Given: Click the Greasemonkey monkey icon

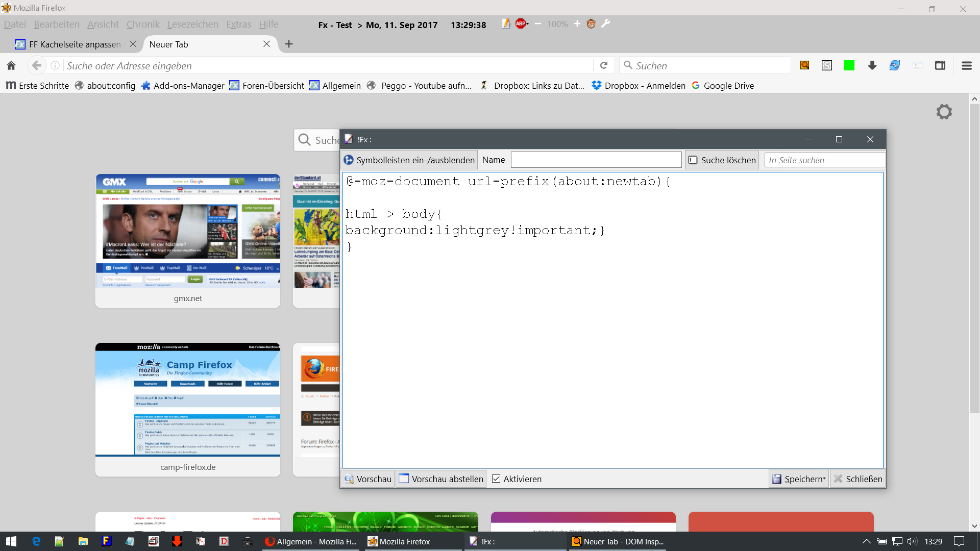Looking at the screenshot, I should tap(591, 24).
